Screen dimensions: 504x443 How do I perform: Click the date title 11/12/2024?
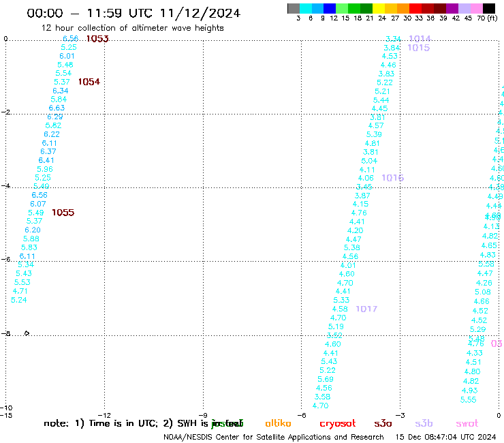200,14
